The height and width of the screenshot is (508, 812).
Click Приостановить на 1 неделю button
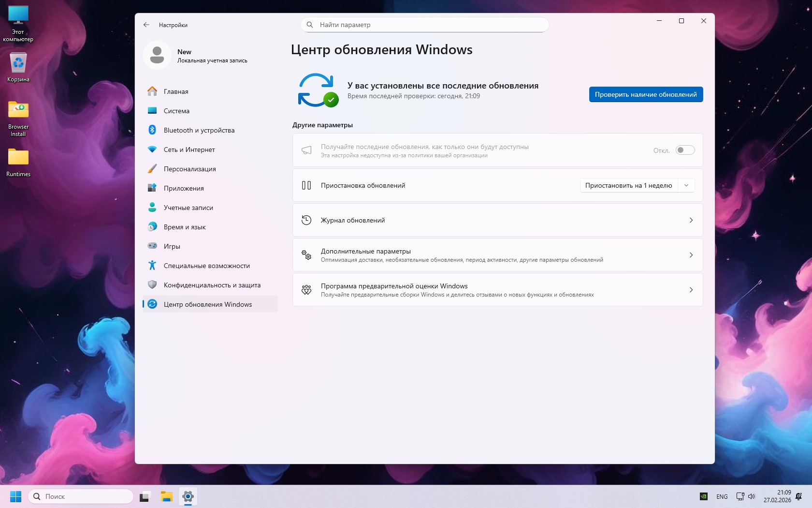(628, 185)
